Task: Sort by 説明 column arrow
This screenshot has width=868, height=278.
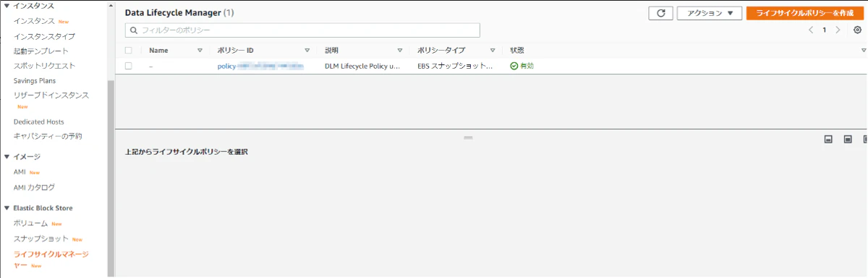Action: pos(399,51)
